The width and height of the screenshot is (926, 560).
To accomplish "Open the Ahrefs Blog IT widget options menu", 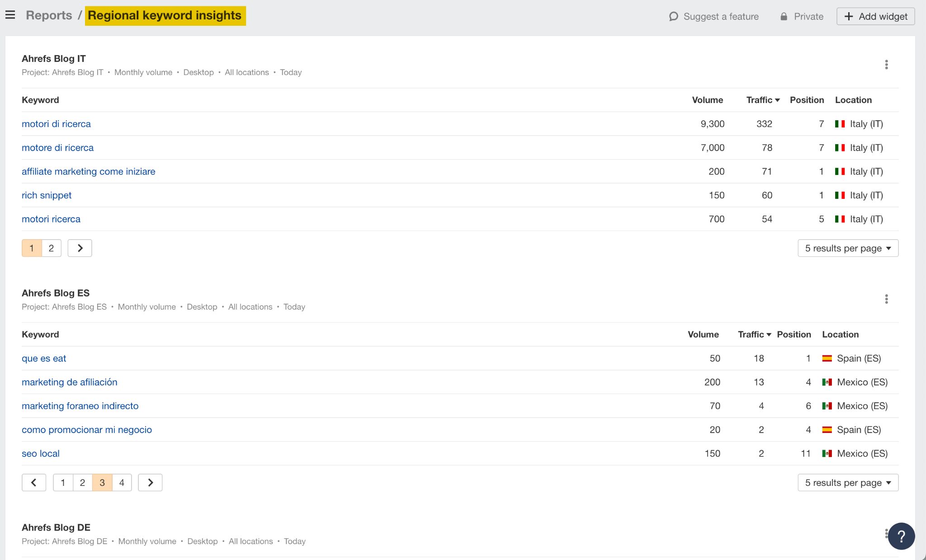I will 886,65.
